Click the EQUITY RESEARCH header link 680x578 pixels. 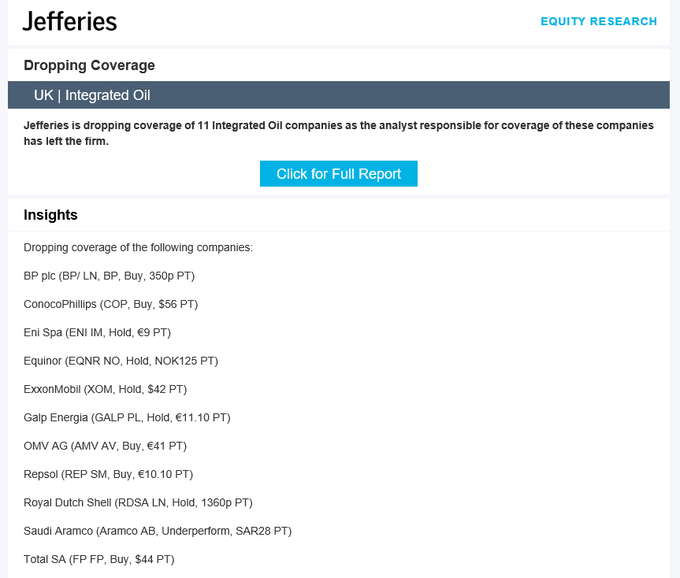(x=598, y=21)
